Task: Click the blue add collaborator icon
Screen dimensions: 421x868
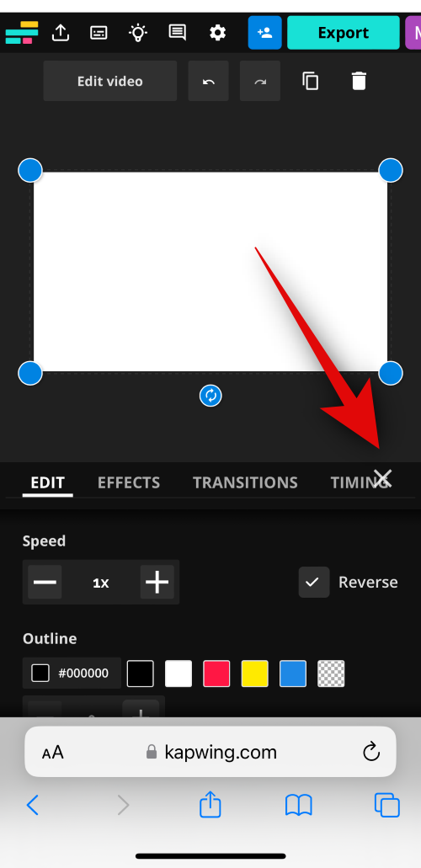Action: 264,33
